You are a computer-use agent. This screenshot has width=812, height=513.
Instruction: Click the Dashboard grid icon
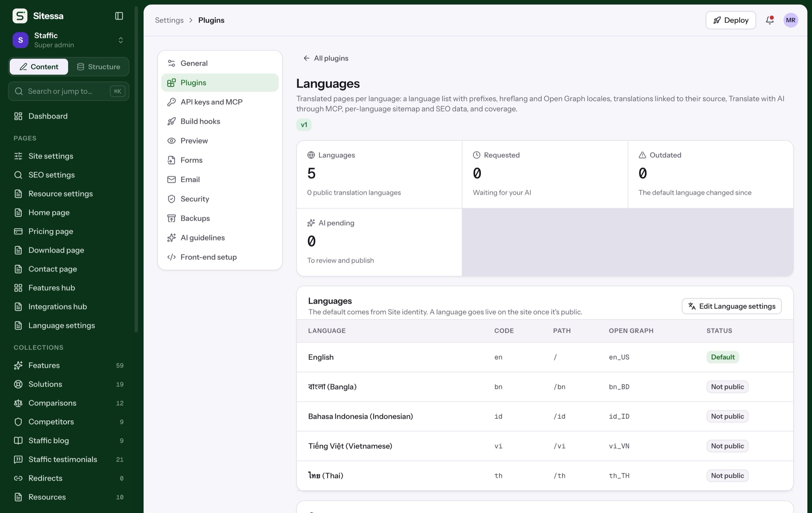point(18,116)
